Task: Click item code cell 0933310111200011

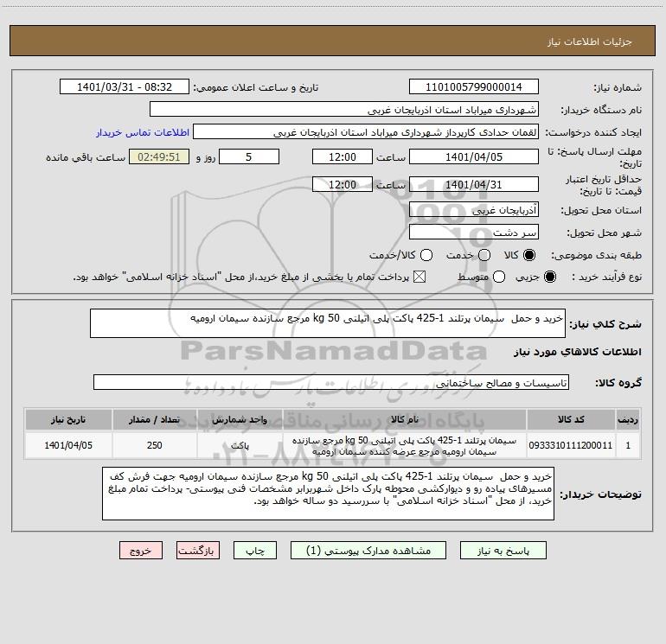Action: click(571, 445)
